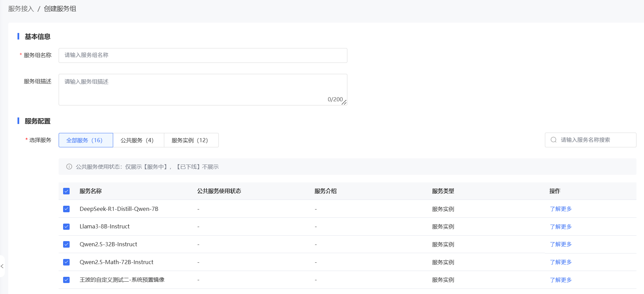
Task: Uncheck the Qwen2.5-32B-Instruct checkbox
Action: (67, 245)
